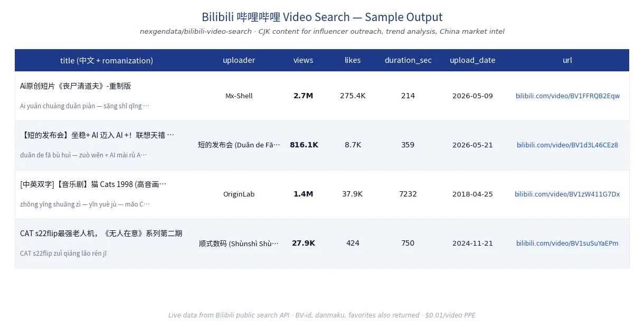The image size is (644, 327).
Task: Click upload date 2026-05-09
Action: point(472,96)
